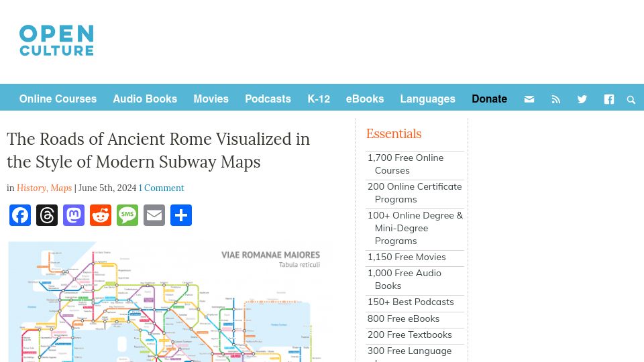
Task: Open the Maps category link
Action: point(61,188)
